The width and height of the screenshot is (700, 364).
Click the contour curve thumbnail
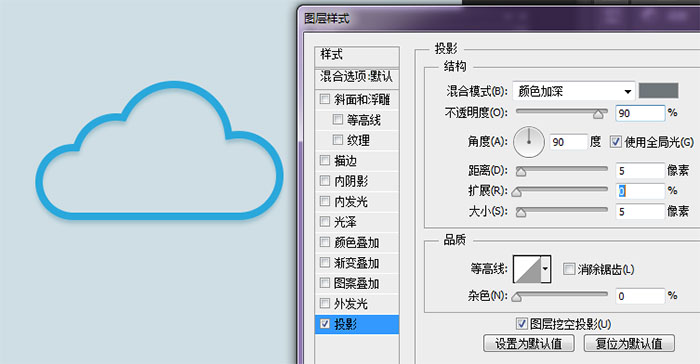pos(527,269)
